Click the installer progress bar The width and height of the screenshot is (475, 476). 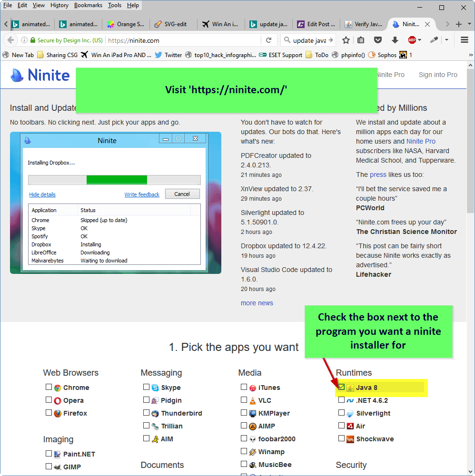(114, 180)
